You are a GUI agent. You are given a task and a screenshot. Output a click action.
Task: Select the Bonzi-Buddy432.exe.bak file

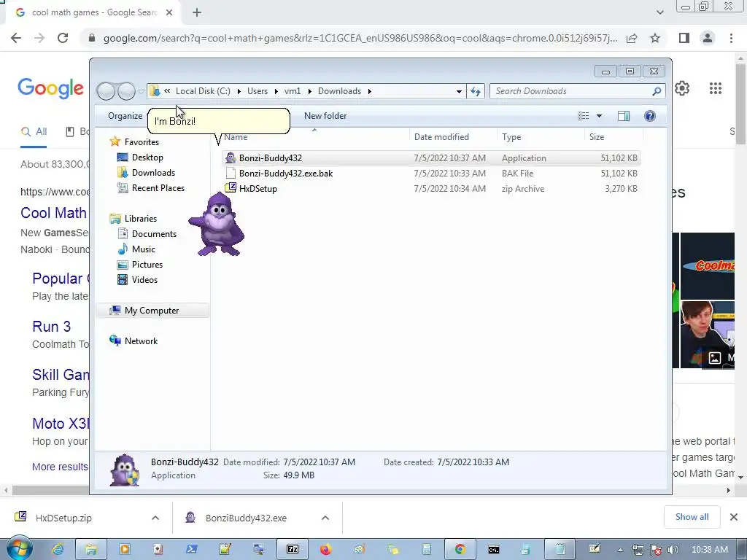coord(430,174)
